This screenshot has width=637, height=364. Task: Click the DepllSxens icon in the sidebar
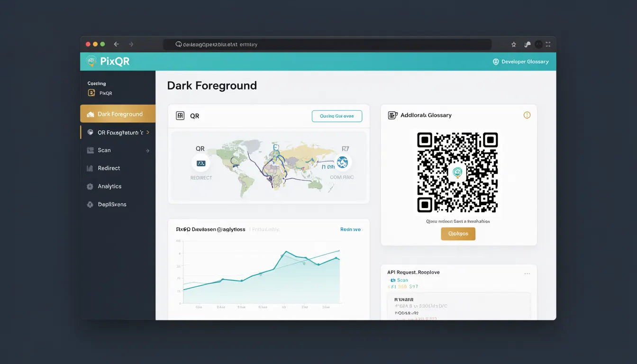(x=90, y=205)
